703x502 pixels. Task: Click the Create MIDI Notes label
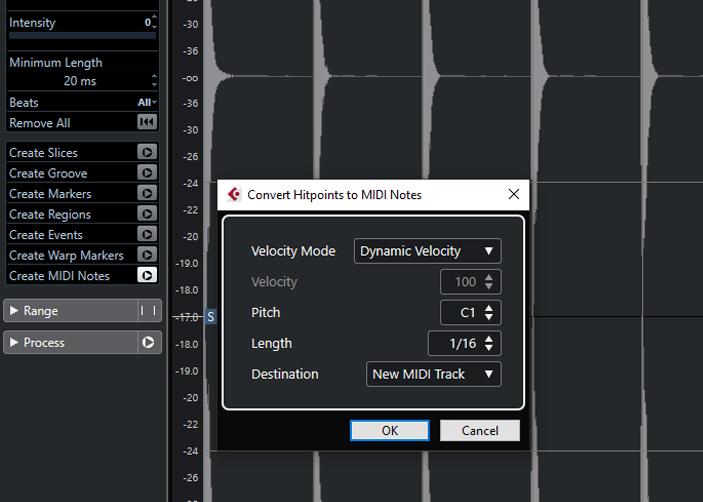pyautogui.click(x=59, y=276)
